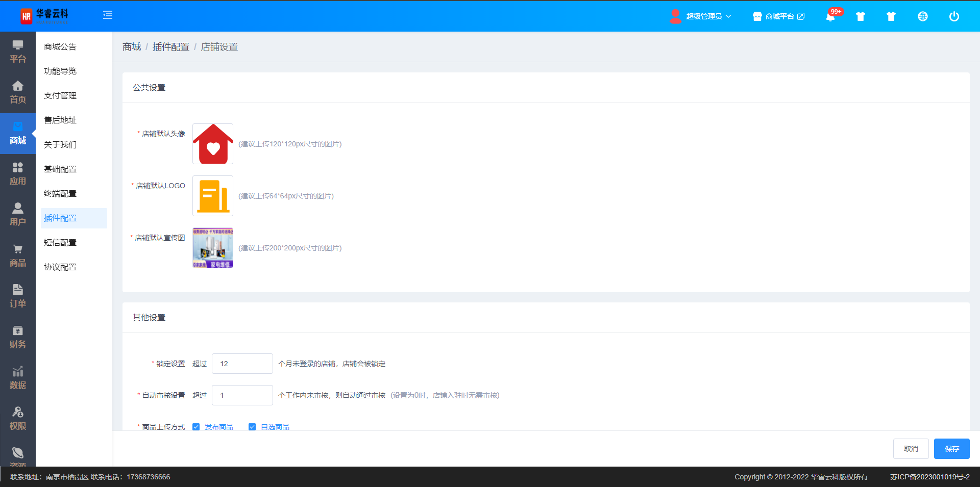The image size is (980, 487).
Task: Open the 订单 orders section
Action: [x=18, y=296]
